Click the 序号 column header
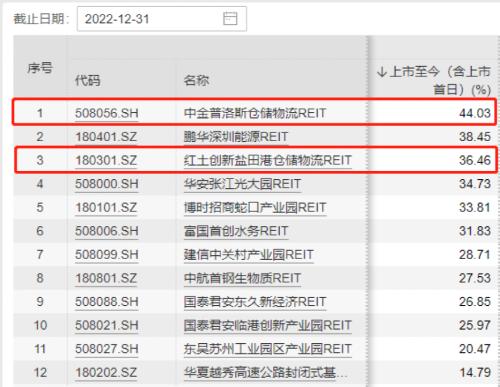The width and height of the screenshot is (500, 387). click(40, 68)
